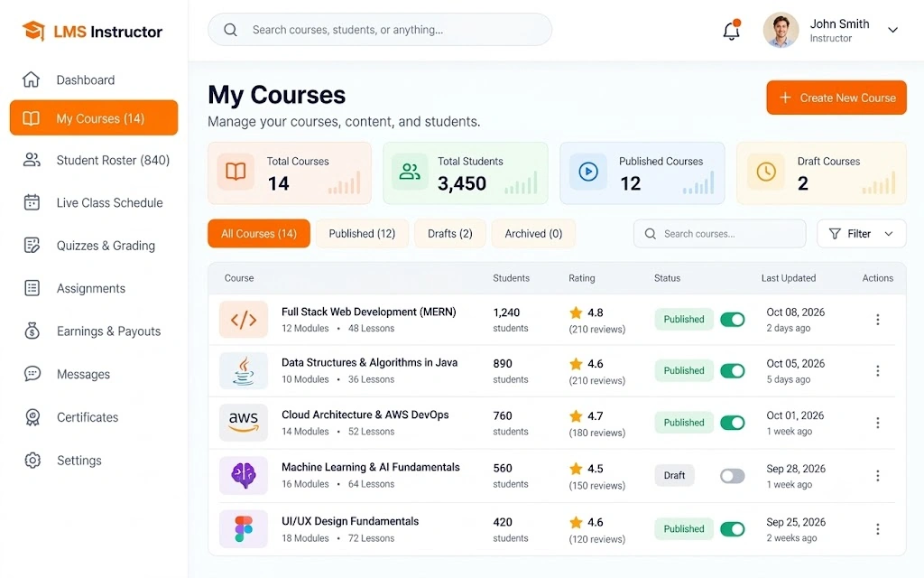Click the plus icon on Create New Course
Viewport: 924px width, 578px height.
785,98
